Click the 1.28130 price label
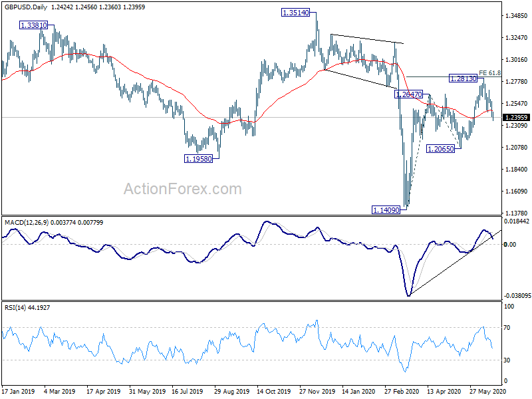The image size is (532, 399). (463, 78)
